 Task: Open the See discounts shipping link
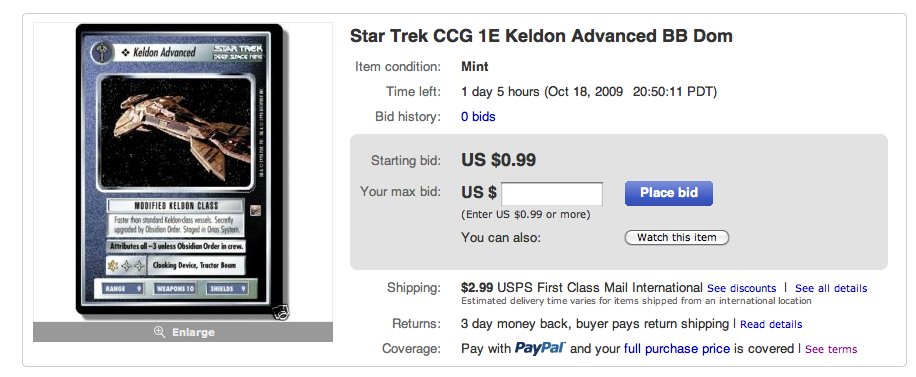(x=741, y=288)
